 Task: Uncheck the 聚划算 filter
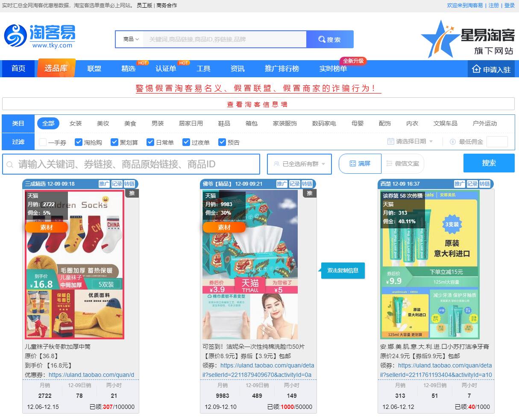pos(114,142)
